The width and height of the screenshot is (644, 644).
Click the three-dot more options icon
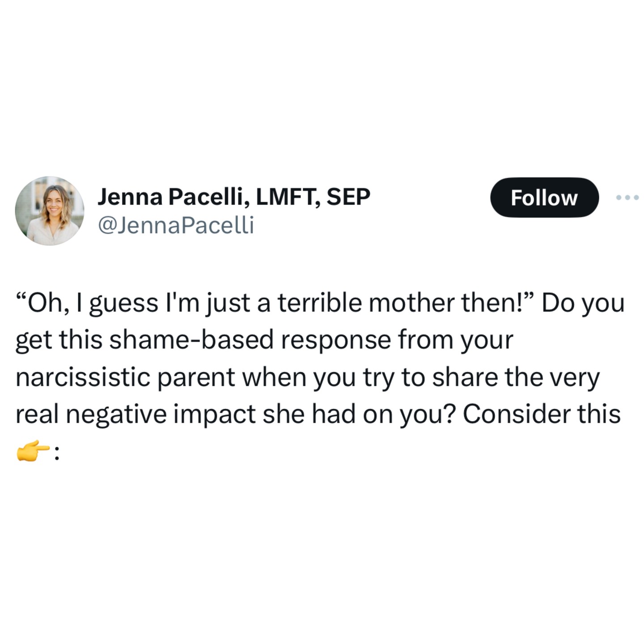coord(627,197)
